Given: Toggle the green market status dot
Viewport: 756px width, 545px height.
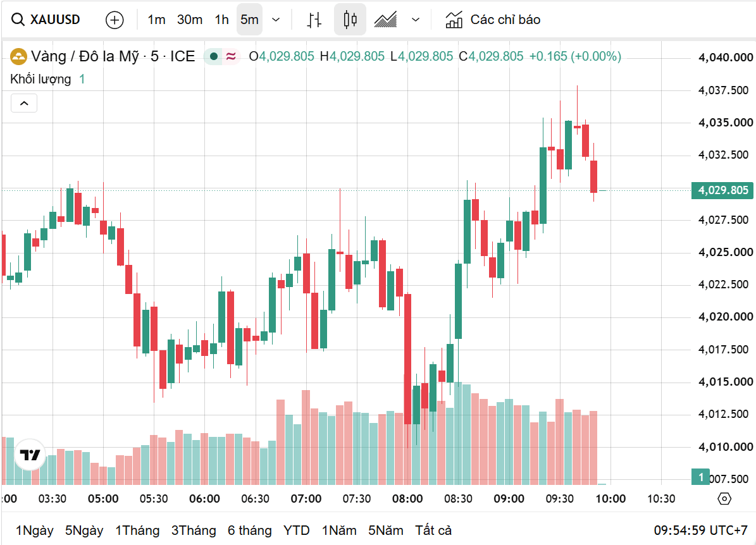Looking at the screenshot, I should (x=214, y=56).
